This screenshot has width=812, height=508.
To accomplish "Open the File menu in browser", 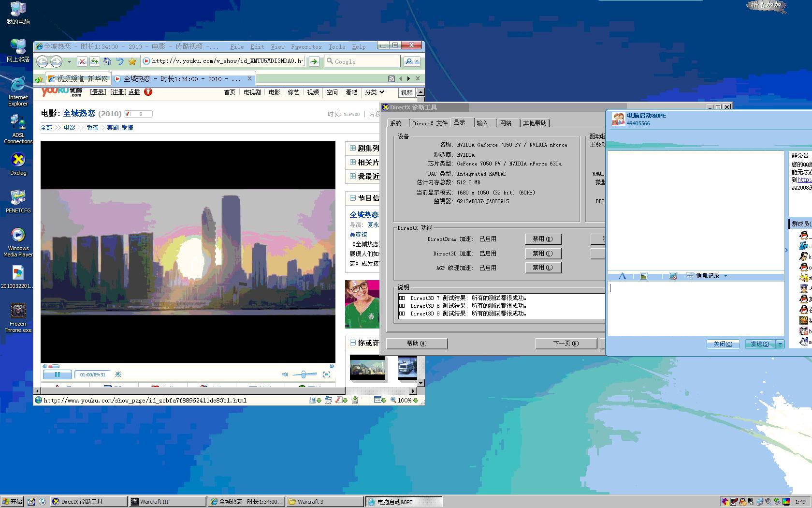I will 237,47.
